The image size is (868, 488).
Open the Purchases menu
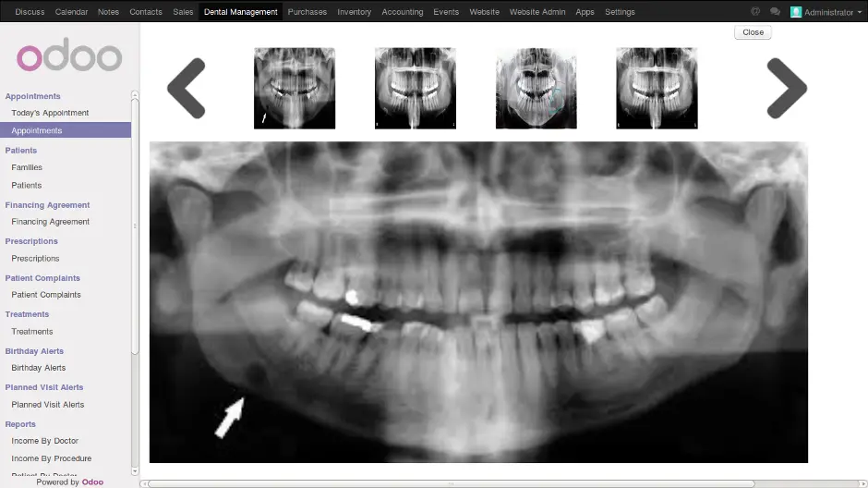point(307,12)
